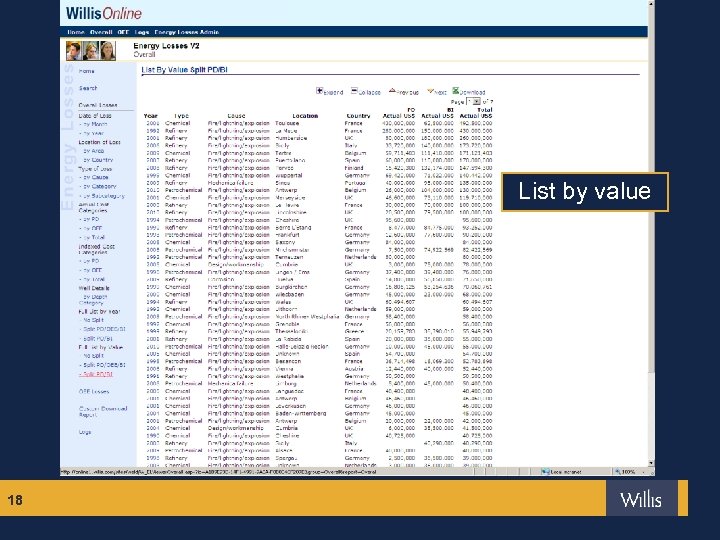
Task: Click the Baden-Württemberg location cell
Action: pos(301,413)
